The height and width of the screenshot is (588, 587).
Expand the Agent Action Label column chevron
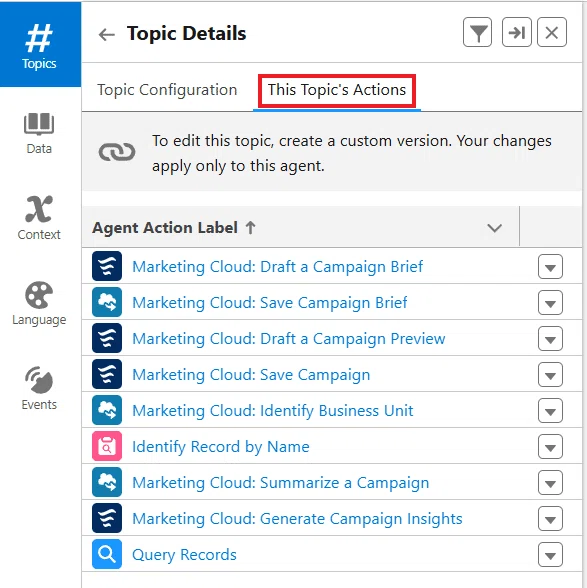tap(494, 228)
